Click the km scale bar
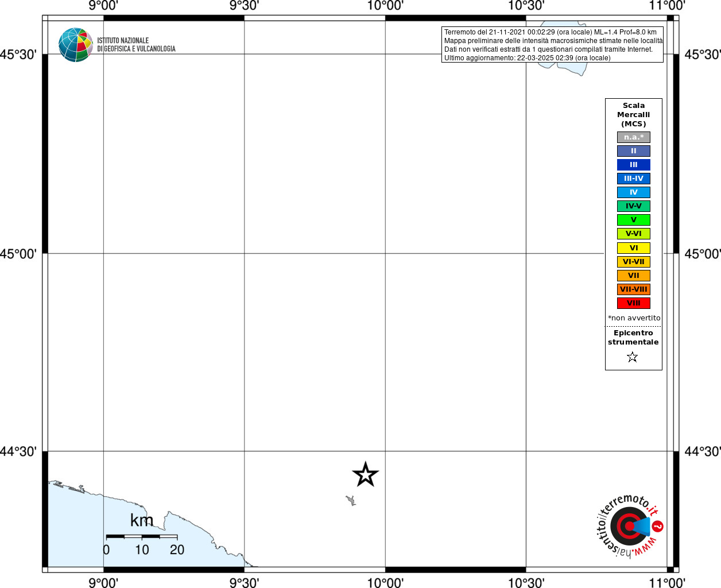This screenshot has width=721, height=588. click(x=142, y=536)
